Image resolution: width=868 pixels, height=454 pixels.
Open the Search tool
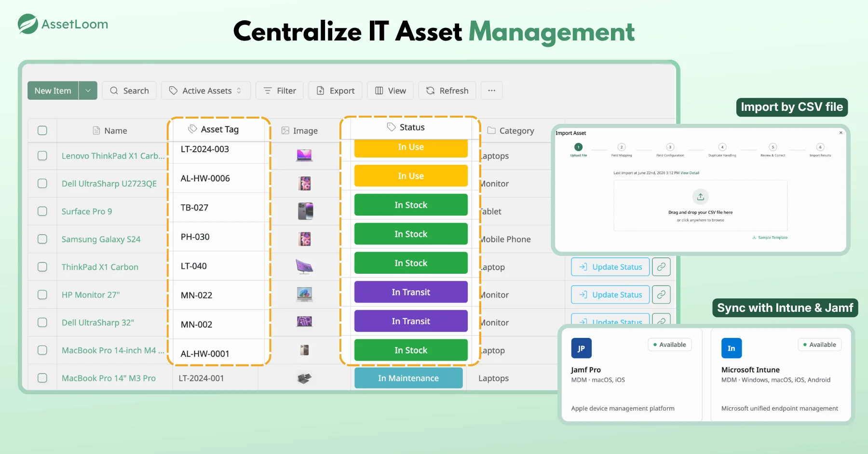coord(129,91)
